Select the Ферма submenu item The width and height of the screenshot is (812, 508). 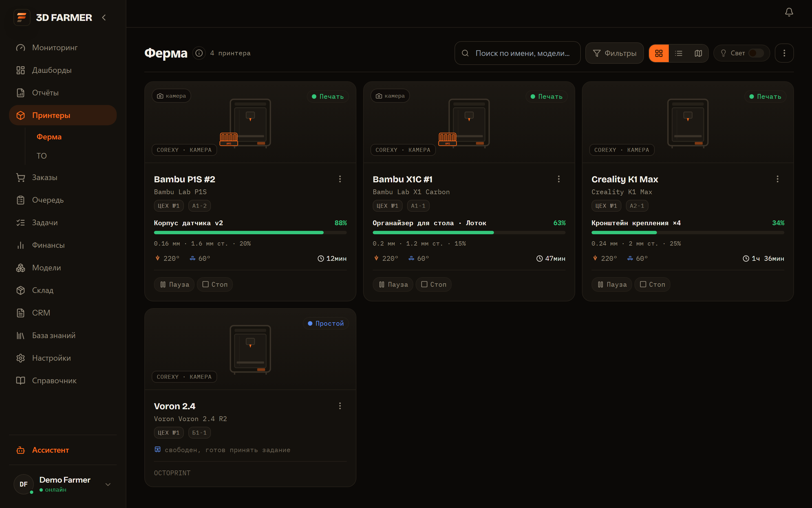(x=49, y=137)
